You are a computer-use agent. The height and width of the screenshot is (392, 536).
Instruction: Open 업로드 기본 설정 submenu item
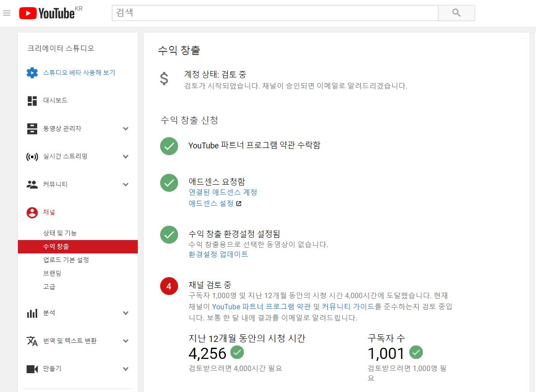(66, 260)
